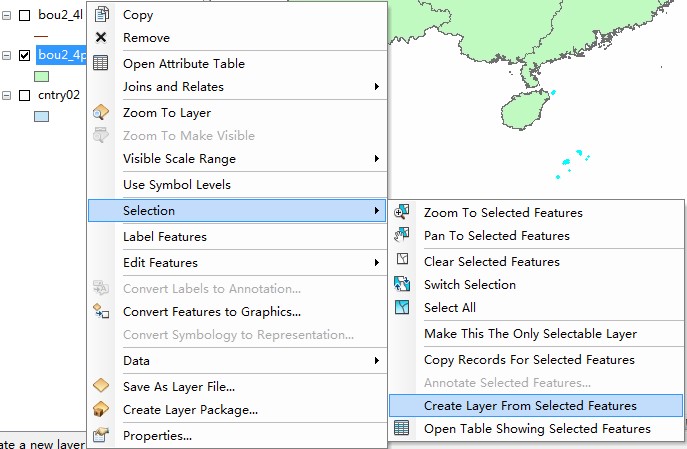Choose Zoom To Selected Features
Screen dimensions: 687x449
coord(536,212)
